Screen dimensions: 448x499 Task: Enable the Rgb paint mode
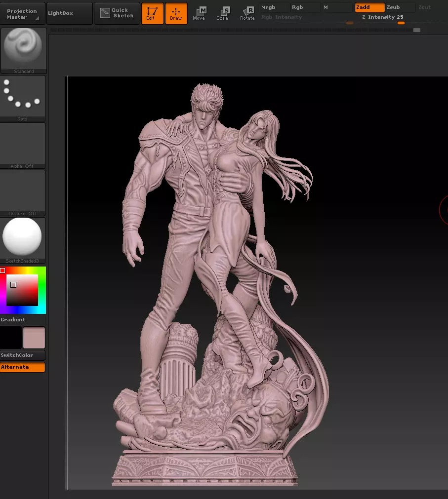coord(305,7)
